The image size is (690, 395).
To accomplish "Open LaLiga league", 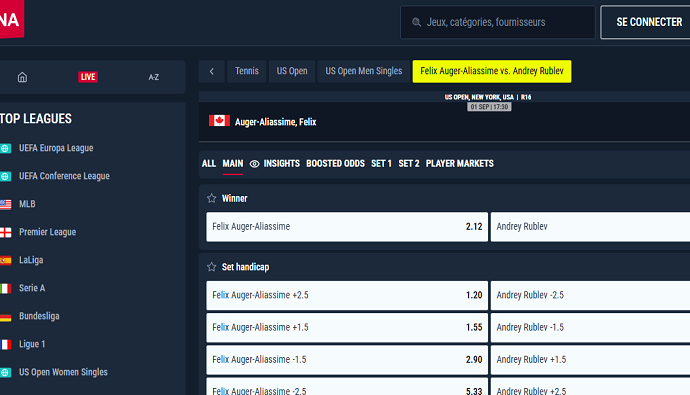I will 31,260.
